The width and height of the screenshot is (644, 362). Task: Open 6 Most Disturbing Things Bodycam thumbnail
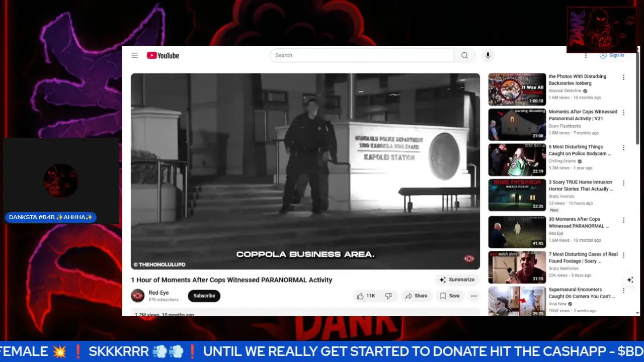point(517,160)
